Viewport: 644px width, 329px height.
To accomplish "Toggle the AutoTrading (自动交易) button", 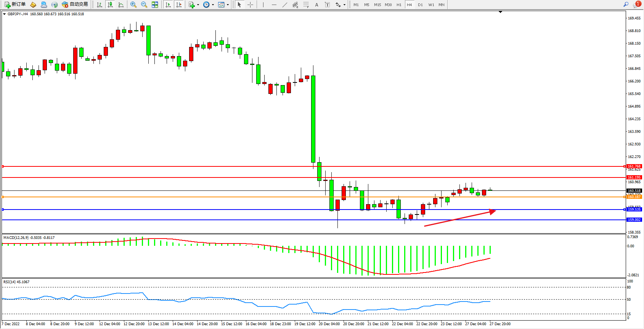I will (75, 5).
